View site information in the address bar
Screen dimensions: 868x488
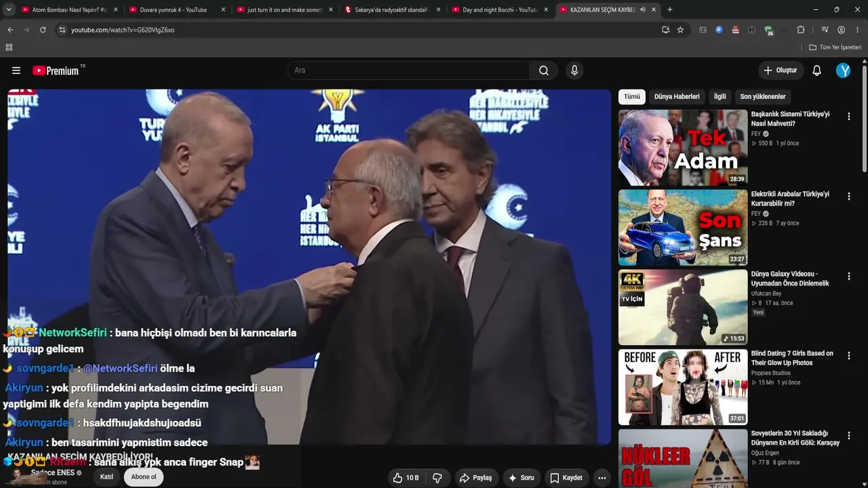(62, 30)
